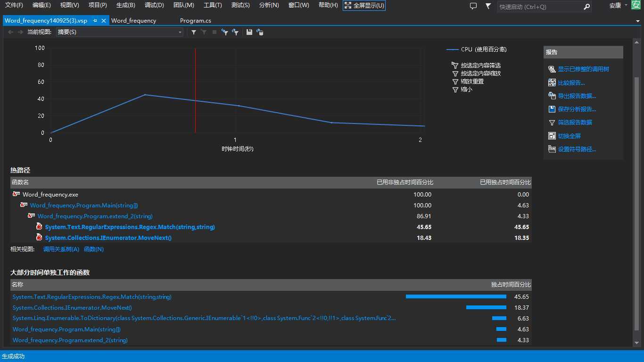Click the 生成成功 status bar message
The height and width of the screenshot is (362, 644).
pos(13,356)
